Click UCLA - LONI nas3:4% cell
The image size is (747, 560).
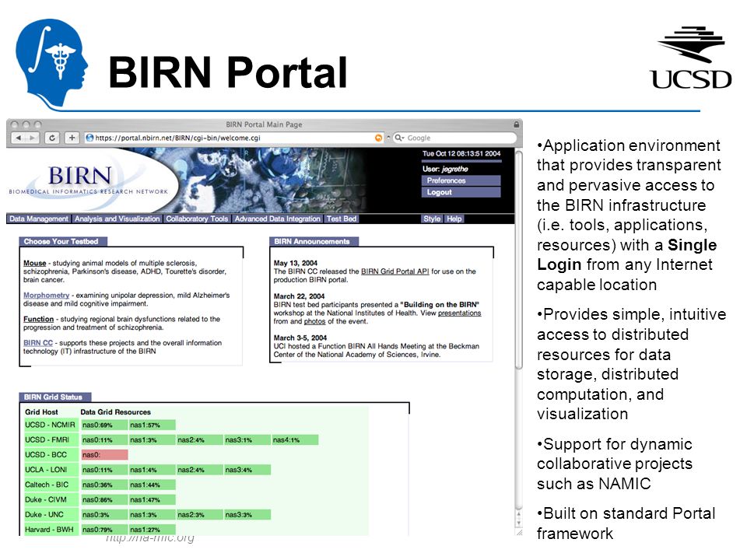[247, 471]
